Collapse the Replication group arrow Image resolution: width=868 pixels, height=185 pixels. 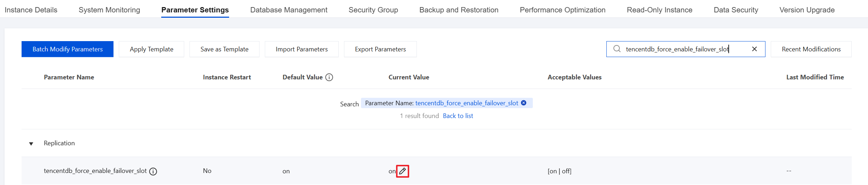31,144
